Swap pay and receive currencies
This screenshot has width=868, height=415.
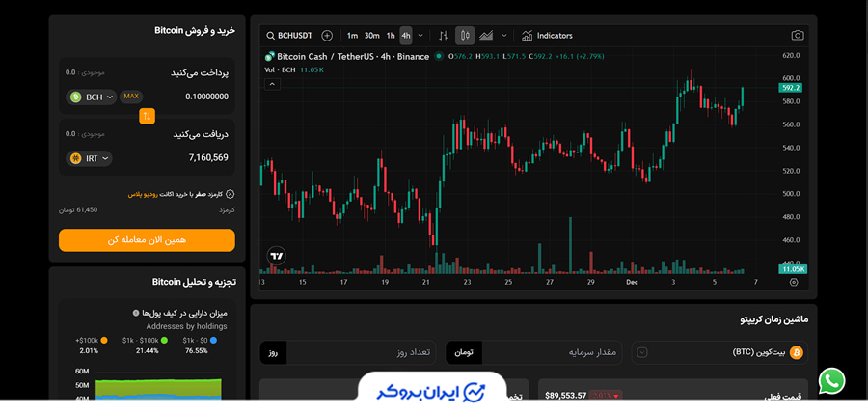147,116
